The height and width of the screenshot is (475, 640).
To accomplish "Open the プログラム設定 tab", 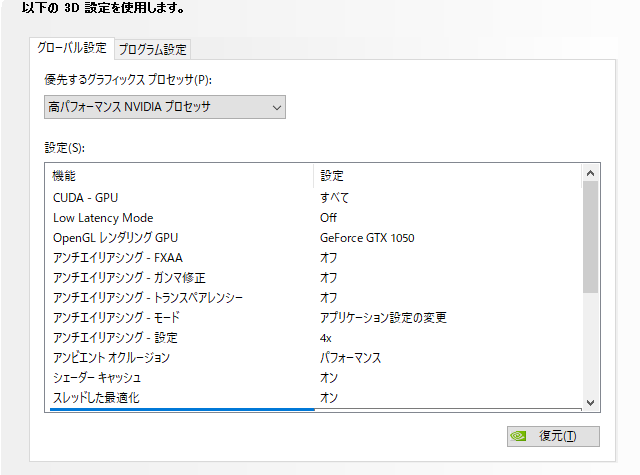I will tap(153, 50).
